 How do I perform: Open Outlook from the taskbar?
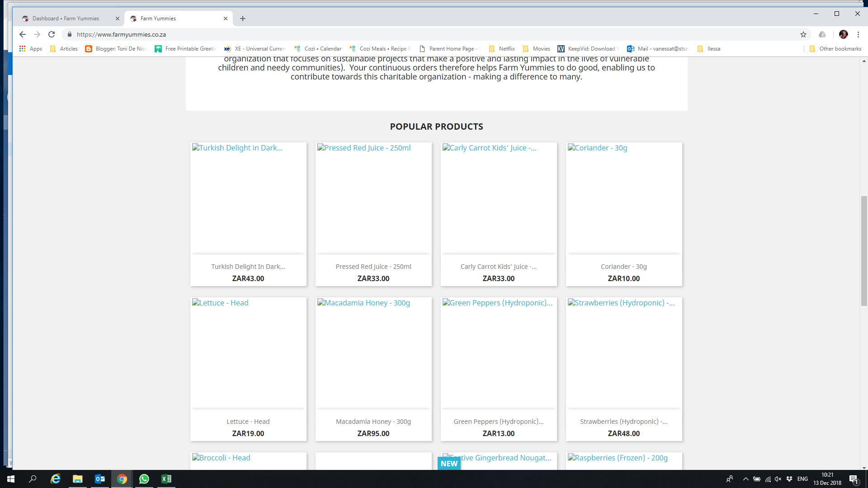pos(100,479)
